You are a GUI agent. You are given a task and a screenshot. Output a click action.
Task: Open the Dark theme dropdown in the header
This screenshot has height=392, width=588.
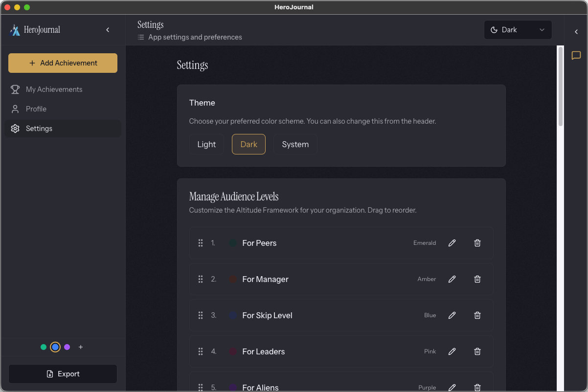(x=518, y=30)
